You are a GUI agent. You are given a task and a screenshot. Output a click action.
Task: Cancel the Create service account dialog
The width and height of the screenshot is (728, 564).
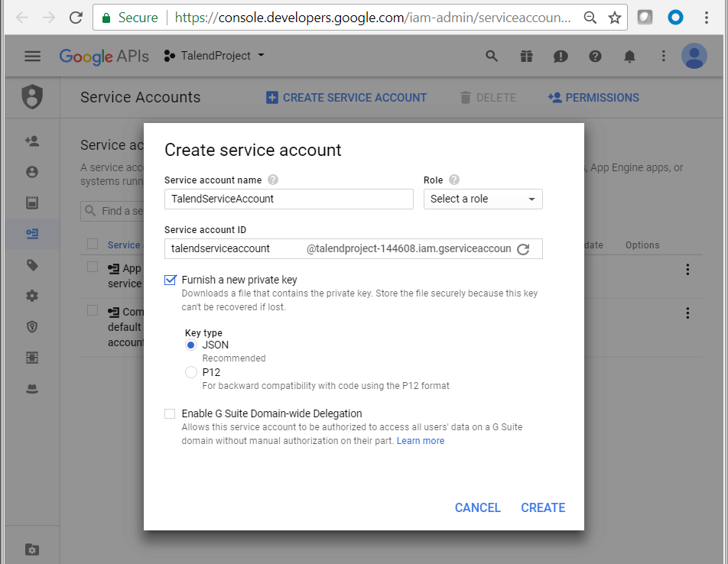477,507
